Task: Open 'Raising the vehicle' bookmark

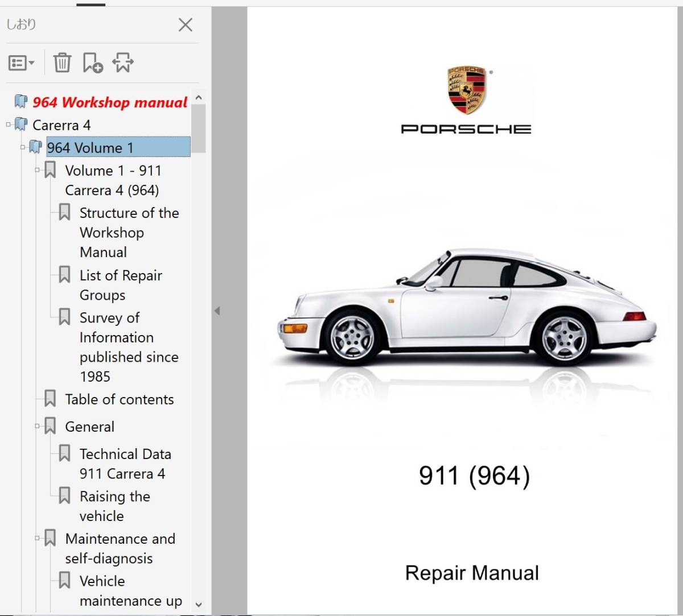Action: click(x=114, y=506)
